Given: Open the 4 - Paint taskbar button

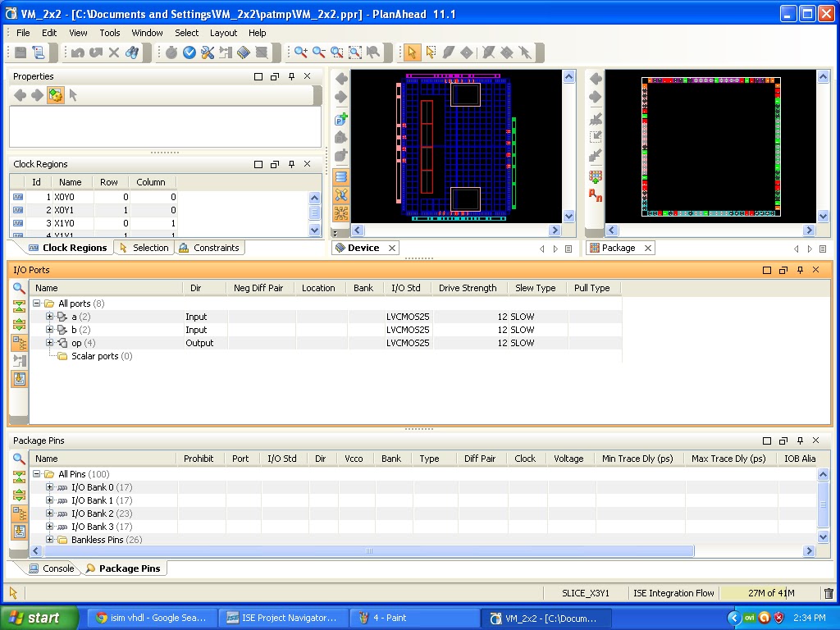Looking at the screenshot, I should [413, 618].
